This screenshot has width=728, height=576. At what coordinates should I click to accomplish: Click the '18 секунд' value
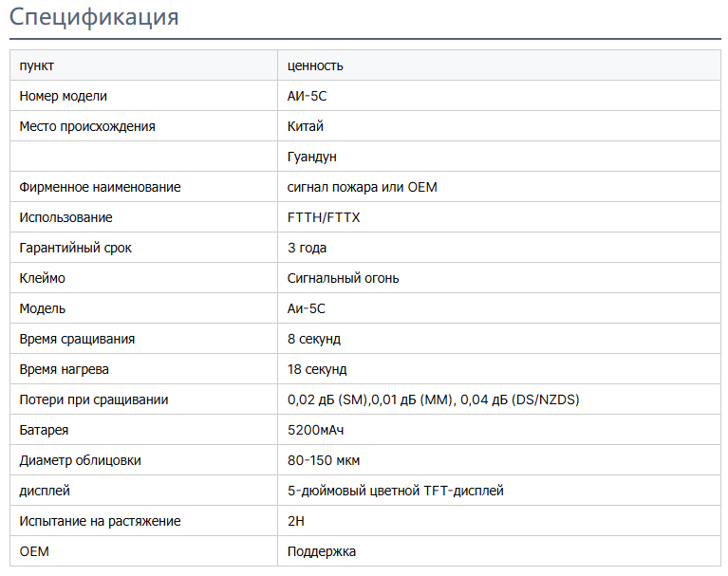click(317, 369)
